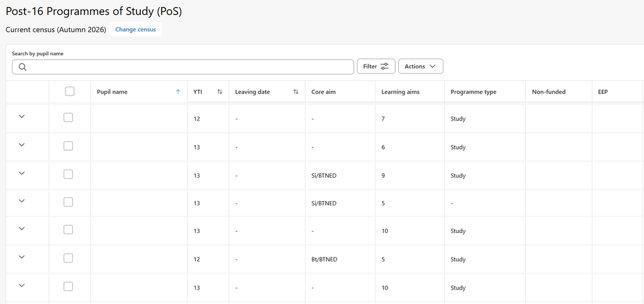Tick the checkbox in the row just below Bt/BTNED

(68, 286)
